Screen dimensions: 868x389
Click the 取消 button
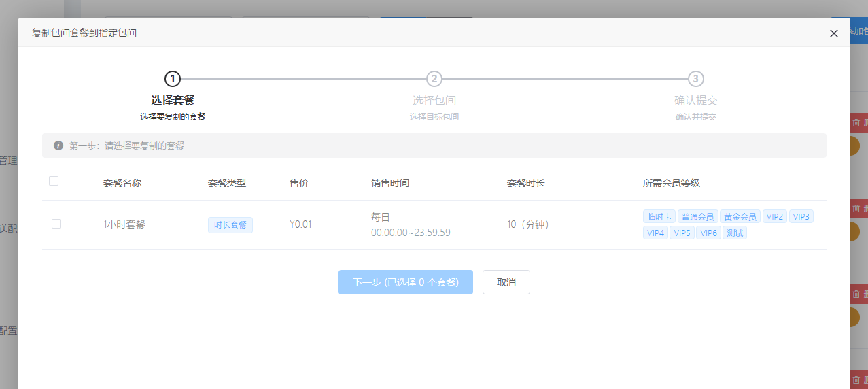[506, 282]
